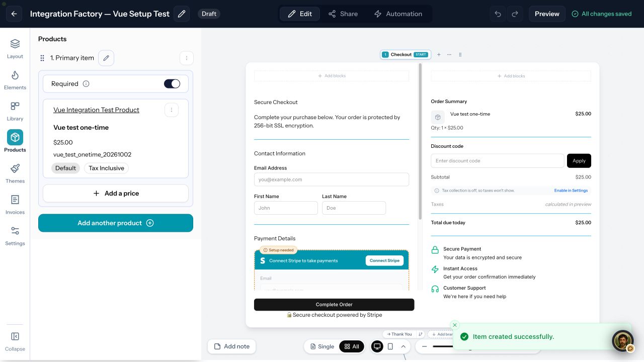Switch canvas to mobile view
The width and height of the screenshot is (644, 362).
390,346
